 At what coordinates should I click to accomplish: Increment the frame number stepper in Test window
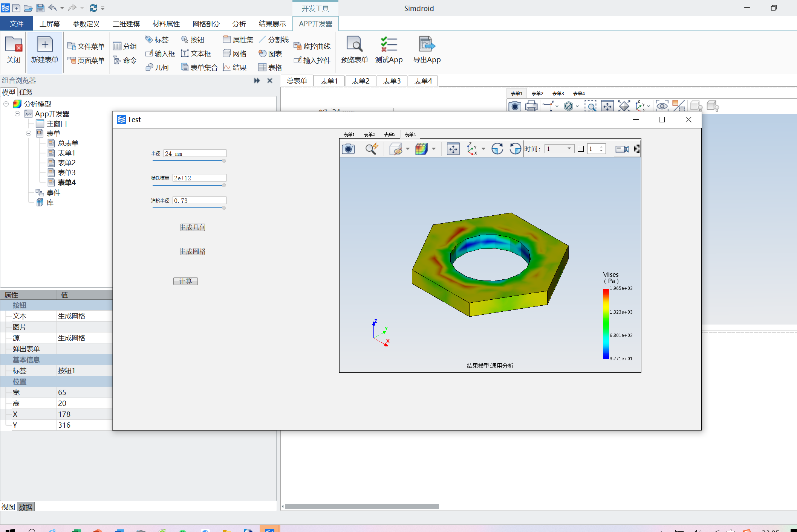601,147
